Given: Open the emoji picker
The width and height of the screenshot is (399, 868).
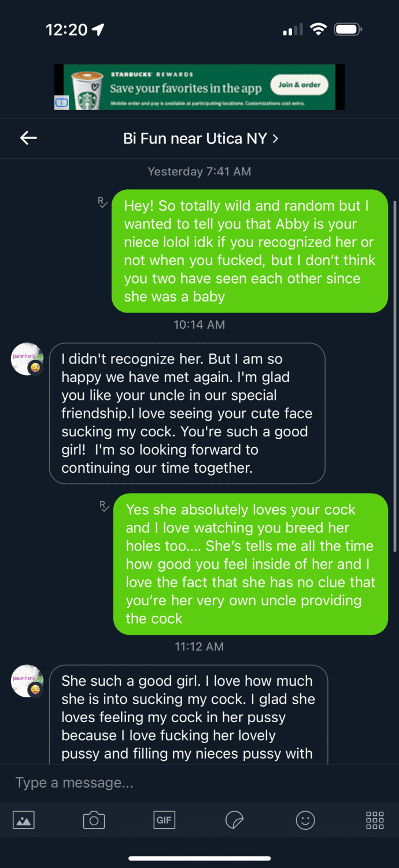Looking at the screenshot, I should click(x=305, y=820).
